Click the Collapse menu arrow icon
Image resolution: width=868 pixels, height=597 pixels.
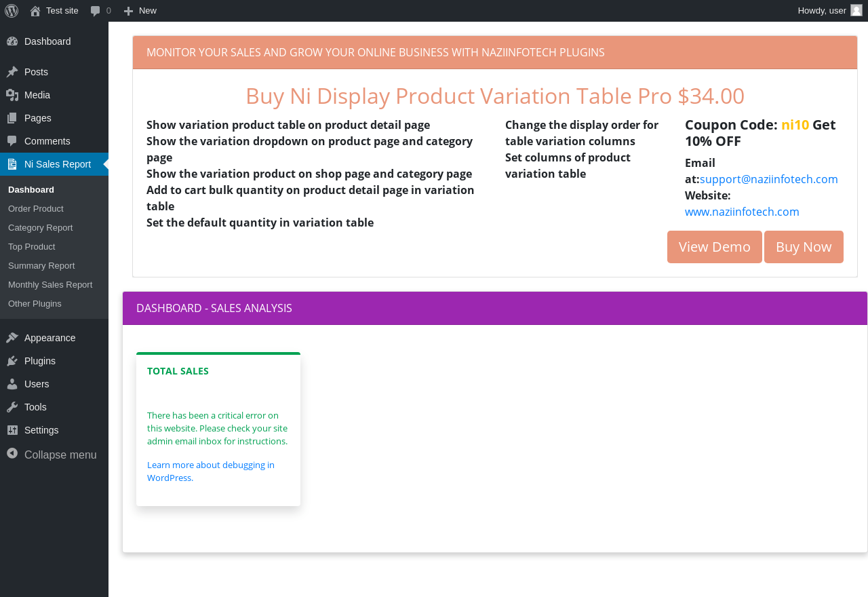click(x=12, y=453)
